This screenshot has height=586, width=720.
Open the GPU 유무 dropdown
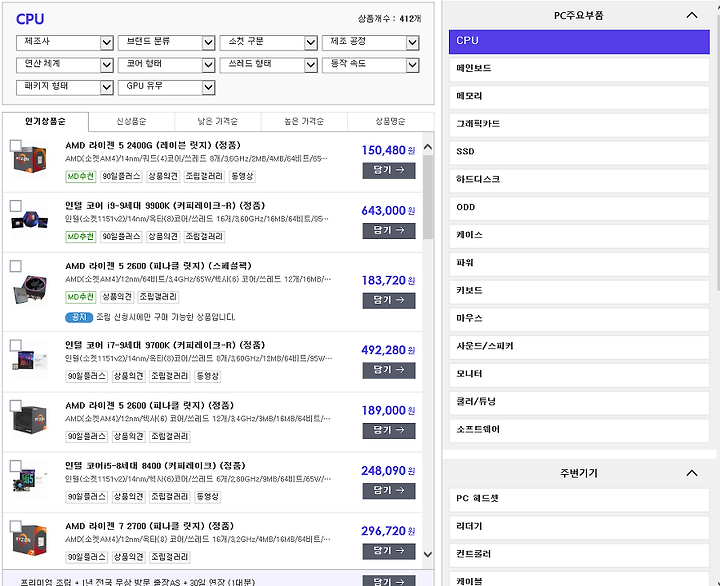pyautogui.click(x=167, y=87)
